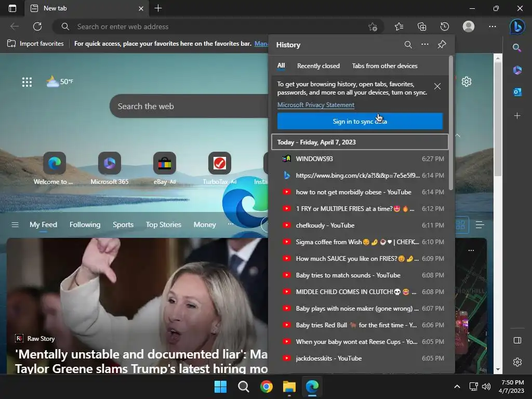The height and width of the screenshot is (399, 532).
Task: Open Raw Story Greene headline article
Action: click(141, 362)
